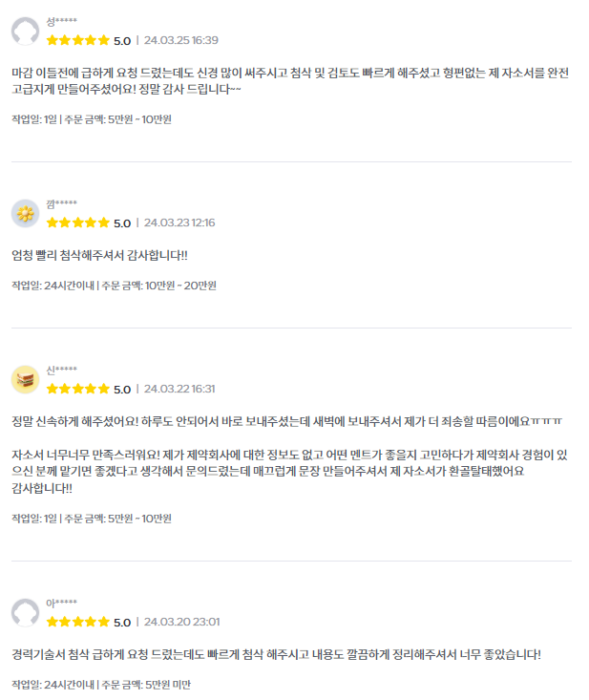The height and width of the screenshot is (700, 589).
Task: Click the date 24.03.25 16:39
Action: (181, 40)
